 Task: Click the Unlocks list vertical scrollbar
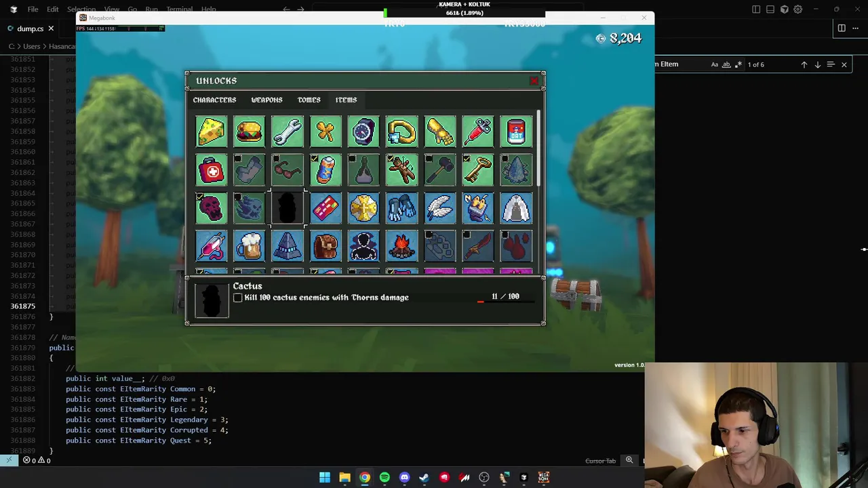[539, 149]
